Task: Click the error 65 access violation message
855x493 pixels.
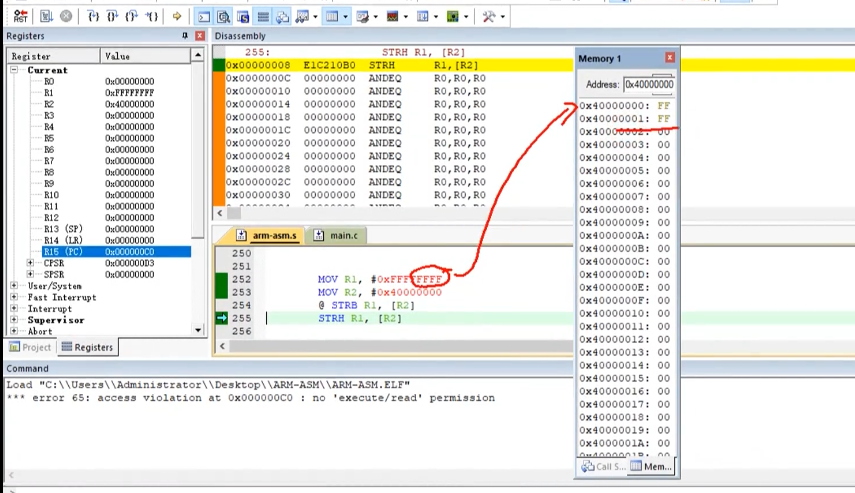Action: pyautogui.click(x=251, y=398)
